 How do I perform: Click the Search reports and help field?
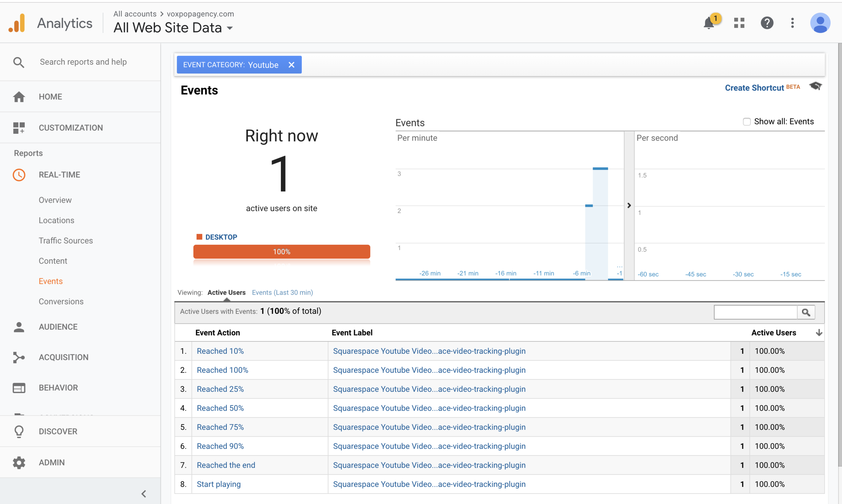click(83, 62)
